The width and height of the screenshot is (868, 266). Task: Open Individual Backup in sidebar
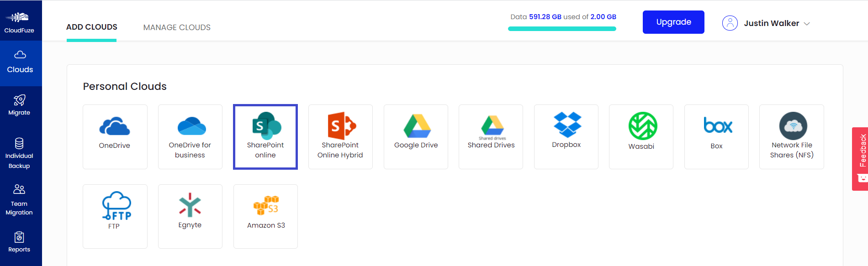(19, 153)
